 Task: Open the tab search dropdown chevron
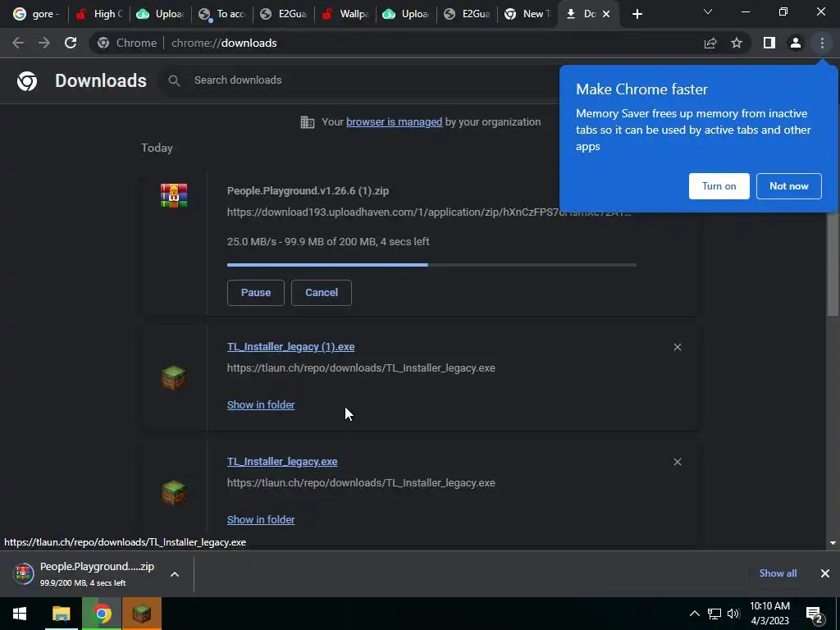tap(708, 11)
